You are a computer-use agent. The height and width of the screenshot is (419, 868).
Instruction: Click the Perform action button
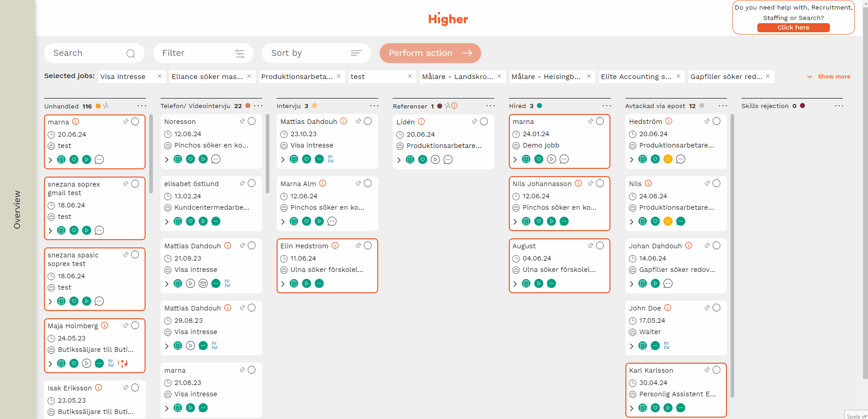point(430,53)
